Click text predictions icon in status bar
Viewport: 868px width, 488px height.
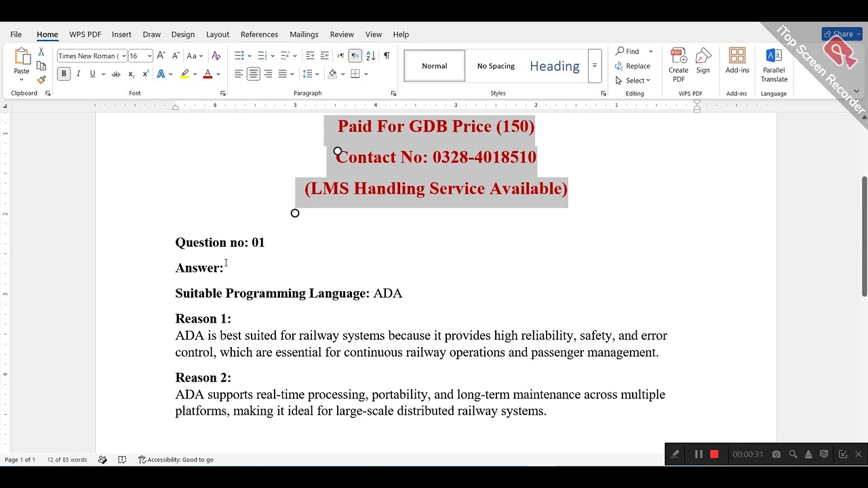[x=102, y=460]
